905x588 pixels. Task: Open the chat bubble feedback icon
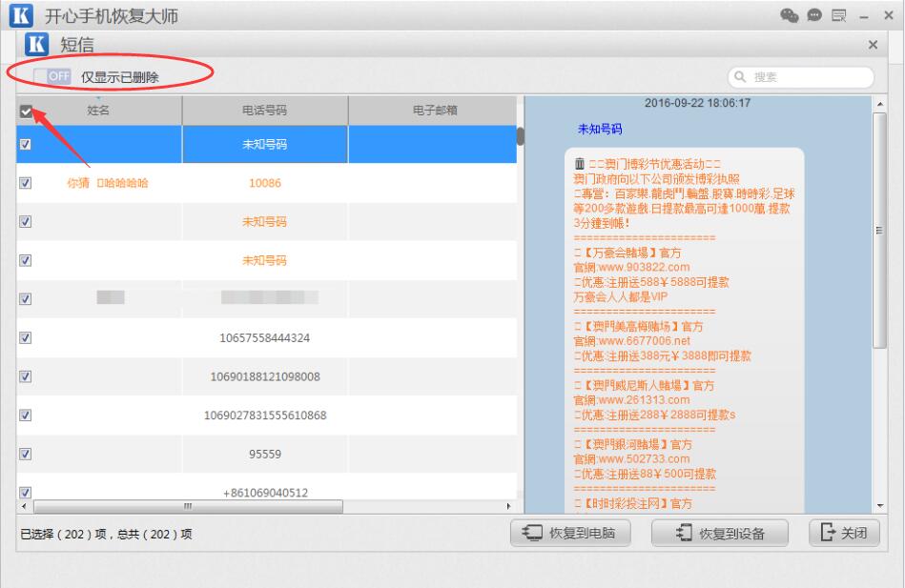814,15
